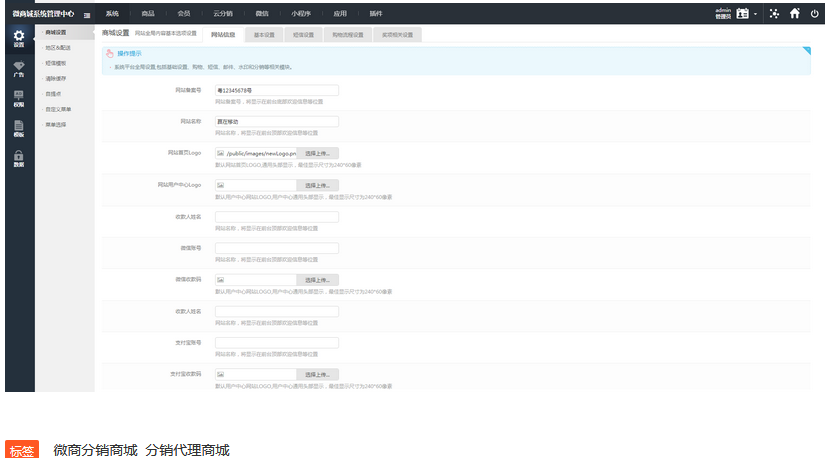
Task: Open 地区&配送 in the left submenu
Action: pos(58,47)
